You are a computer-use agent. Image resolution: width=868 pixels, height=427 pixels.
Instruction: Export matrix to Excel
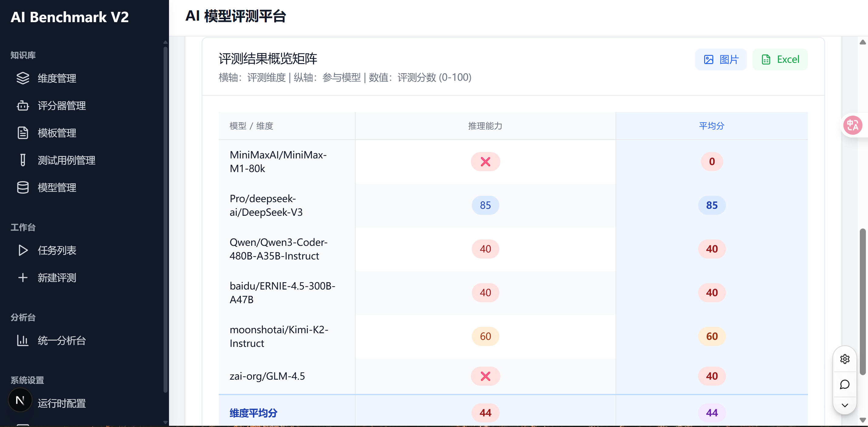780,60
